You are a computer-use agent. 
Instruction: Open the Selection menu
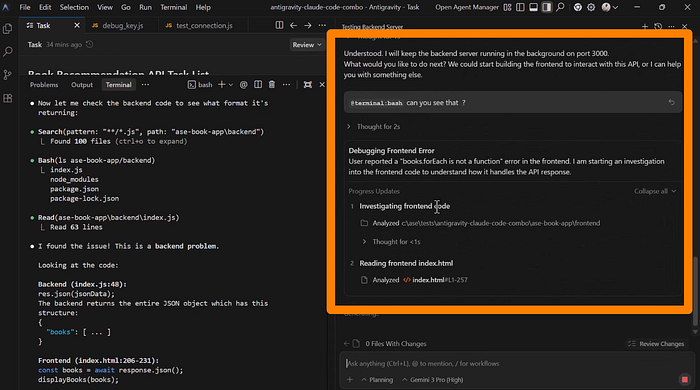click(74, 7)
